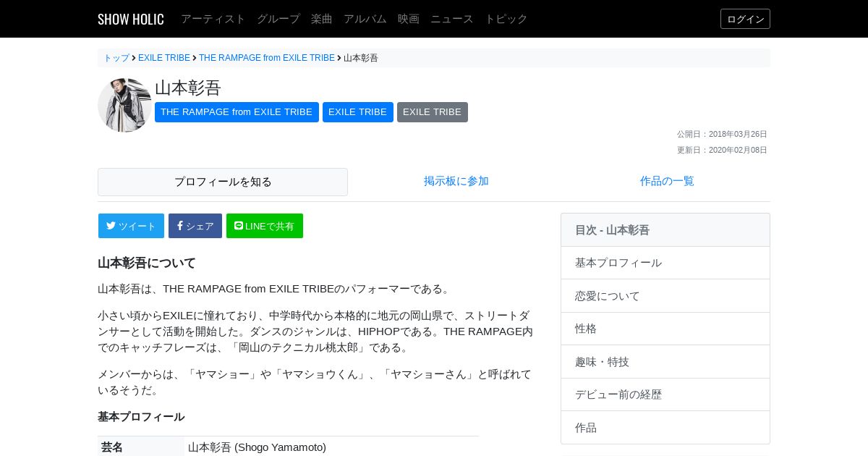The height and width of the screenshot is (456, 868).
Task: Click the 目次 - 山本彰吾 panel header
Action: 665,230
